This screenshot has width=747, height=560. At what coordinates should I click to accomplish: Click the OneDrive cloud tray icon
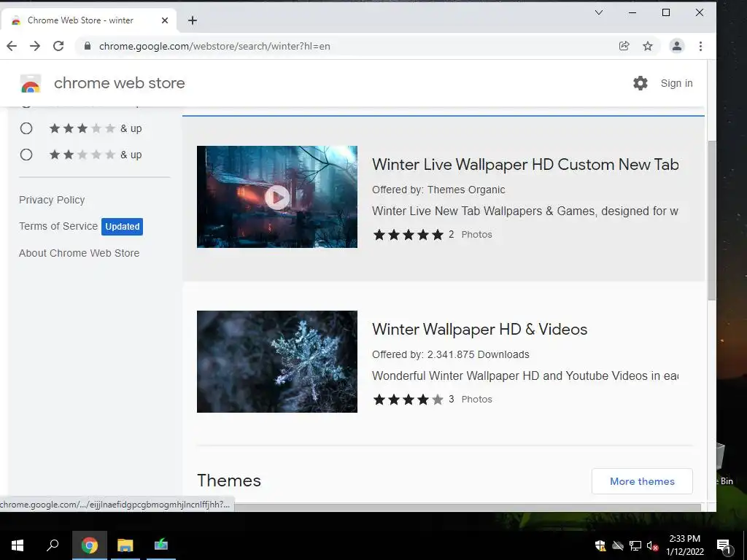(617, 545)
